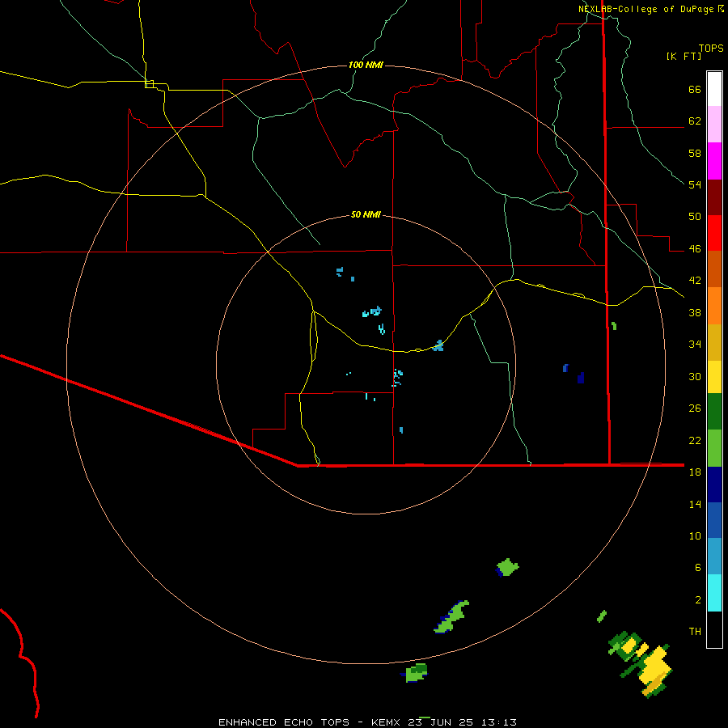
Task: Click the '18' legend value
Action: coord(695,472)
